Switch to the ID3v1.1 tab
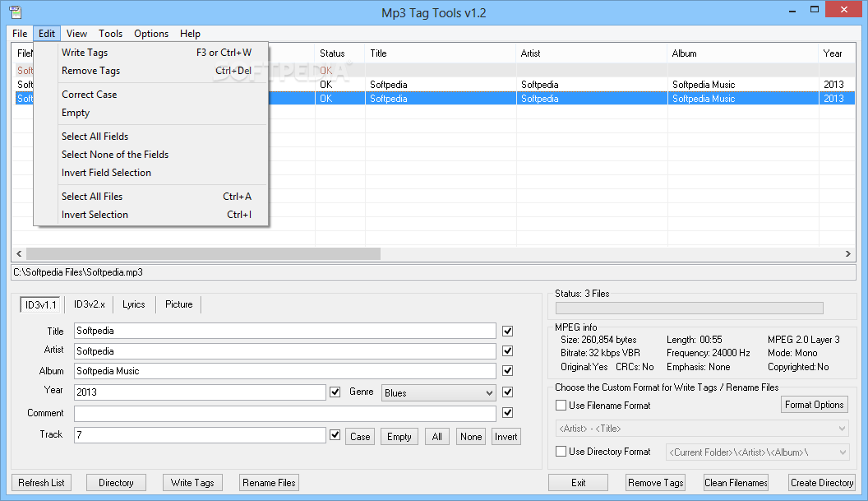 click(x=40, y=305)
